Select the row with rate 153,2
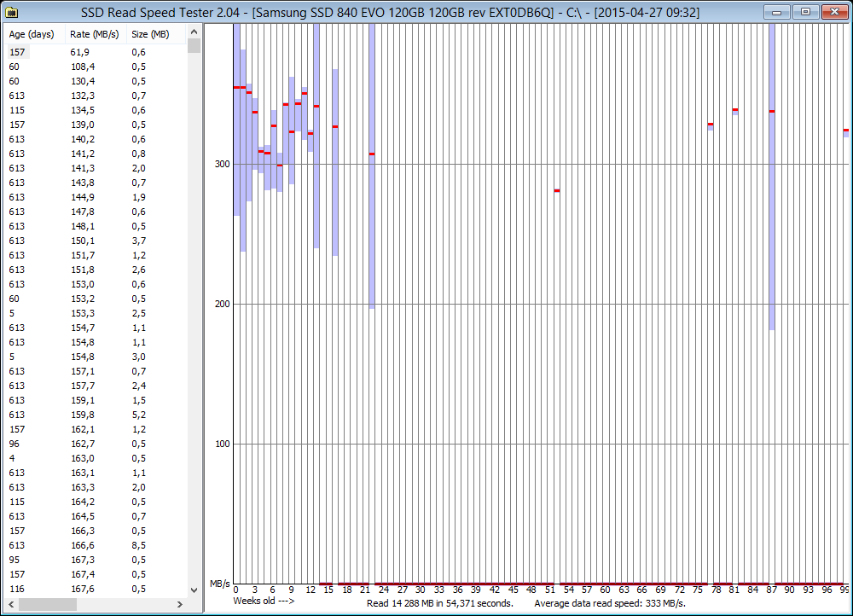853x616 pixels. (96, 299)
